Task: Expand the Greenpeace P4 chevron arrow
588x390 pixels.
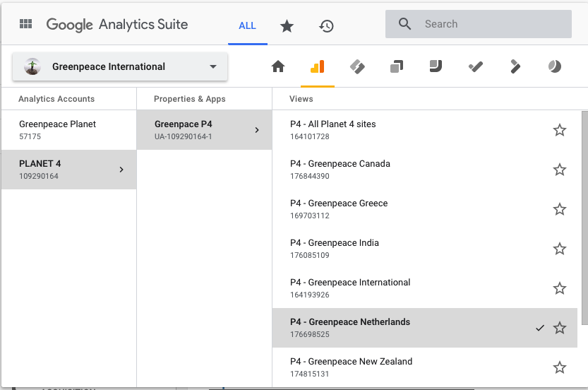Action: click(x=257, y=130)
